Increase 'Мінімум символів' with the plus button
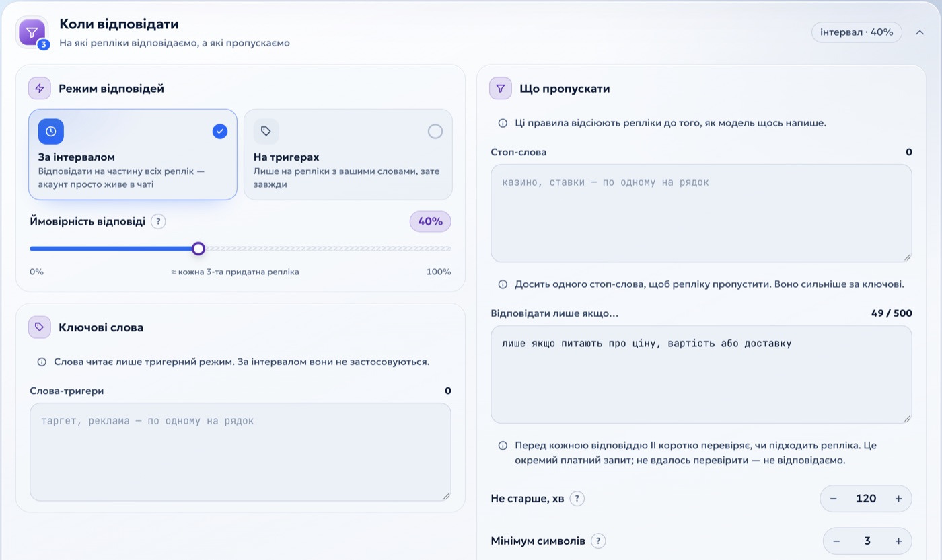942x560 pixels. click(898, 541)
